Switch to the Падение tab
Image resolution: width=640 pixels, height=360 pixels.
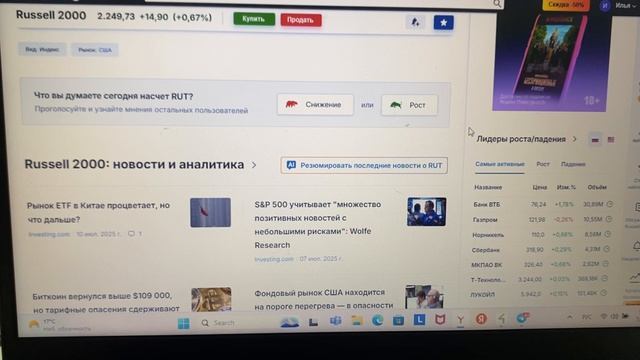573,164
